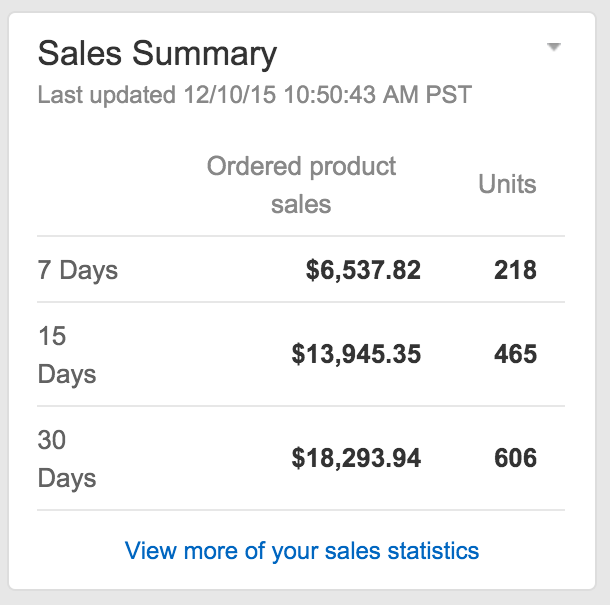Click the 606 units value
This screenshot has width=610, height=605.
tap(515, 458)
